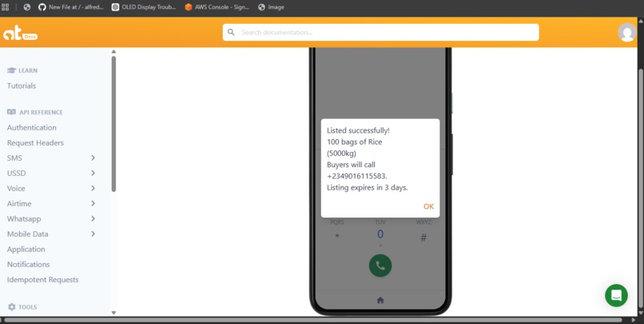Open the Application page
The image size is (644, 324).
(26, 249)
